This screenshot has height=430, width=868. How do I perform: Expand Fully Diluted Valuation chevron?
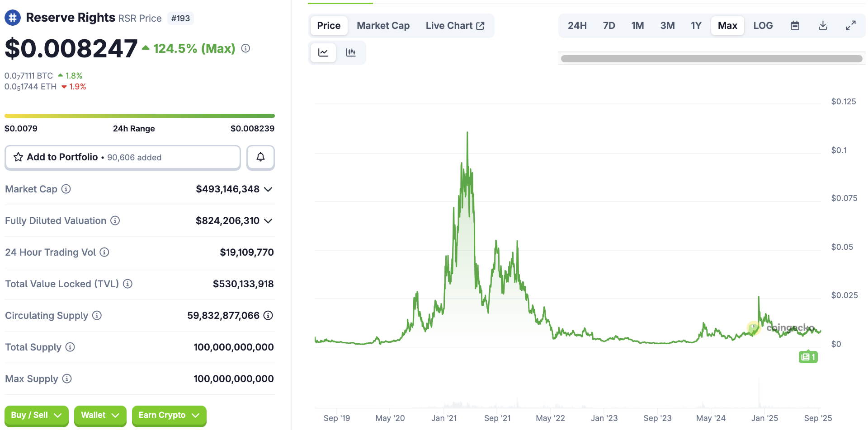(268, 221)
